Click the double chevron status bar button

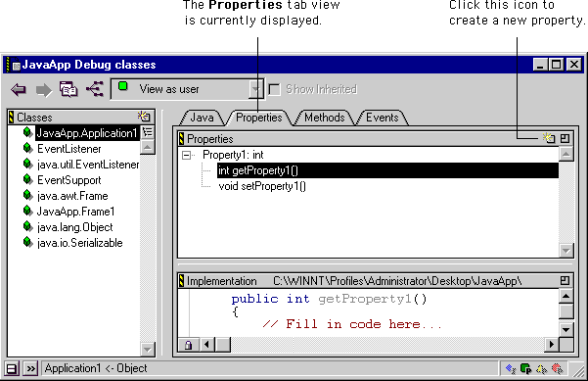click(x=30, y=369)
